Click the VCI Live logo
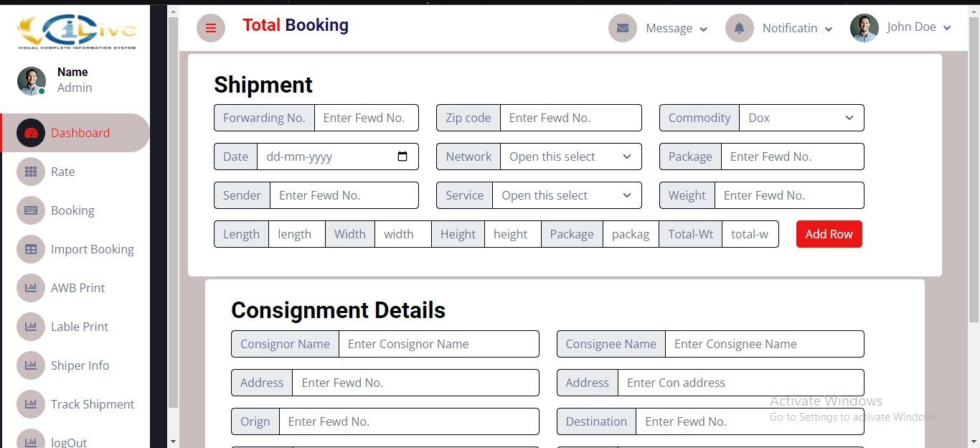The image size is (980, 448). tap(77, 32)
